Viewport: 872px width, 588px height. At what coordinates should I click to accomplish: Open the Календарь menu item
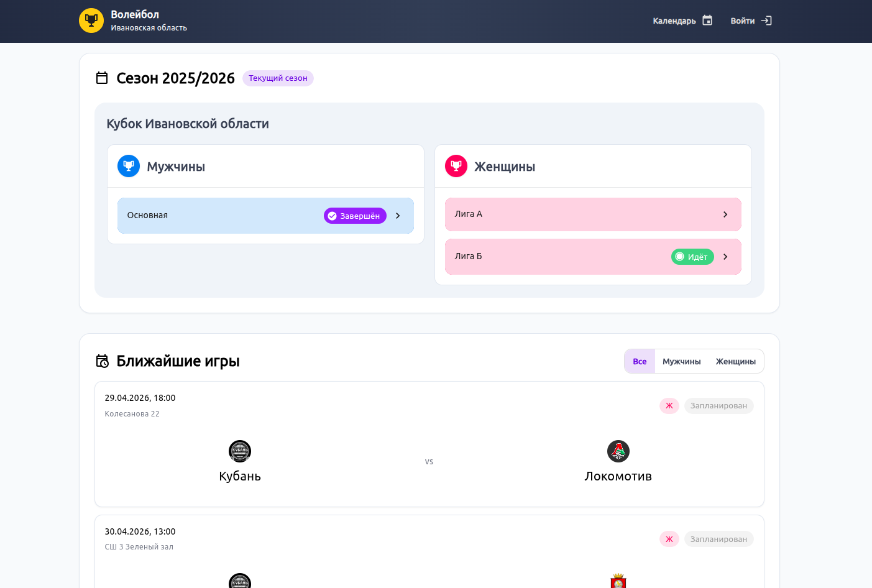pyautogui.click(x=674, y=21)
